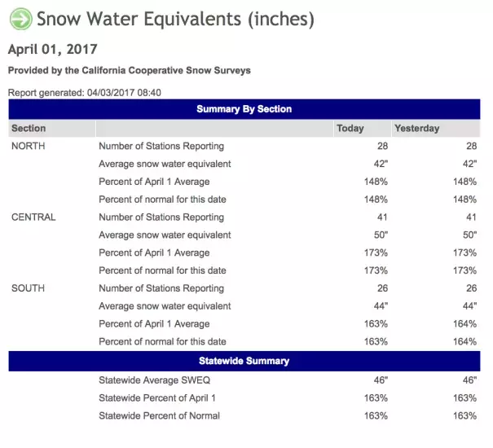This screenshot has width=493, height=448.
Task: Click CENTRAL today's average snow water value 50"
Action: coord(381,235)
